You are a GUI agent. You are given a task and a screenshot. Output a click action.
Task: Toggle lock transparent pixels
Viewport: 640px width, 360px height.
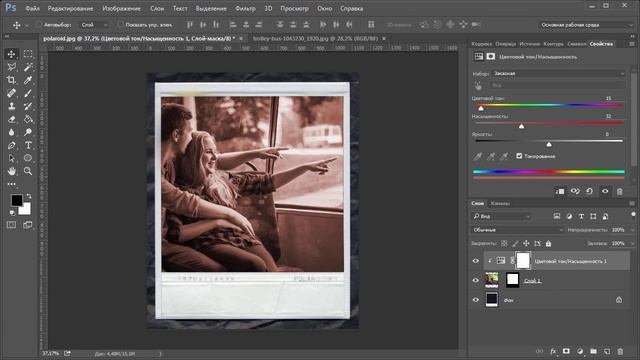[504, 244]
